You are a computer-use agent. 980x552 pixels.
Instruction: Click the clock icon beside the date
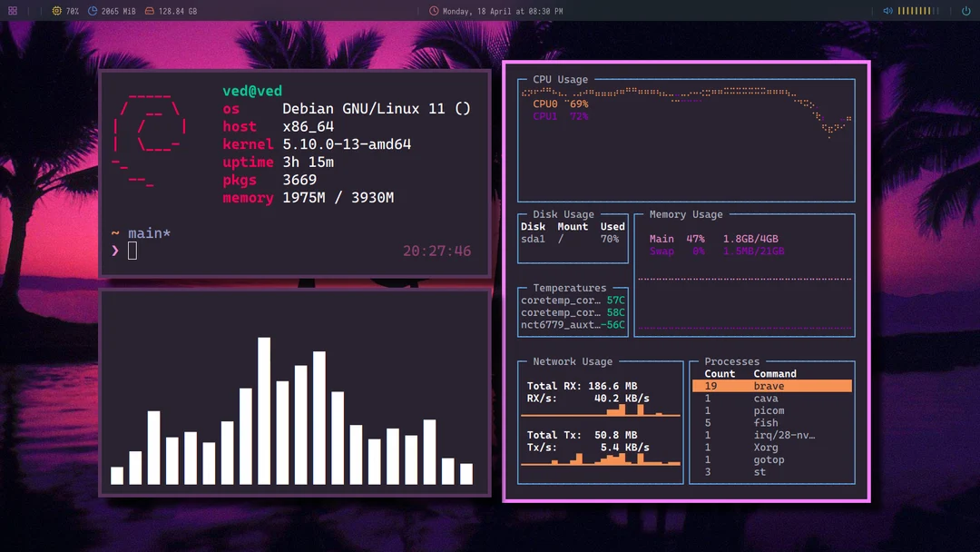pyautogui.click(x=434, y=10)
